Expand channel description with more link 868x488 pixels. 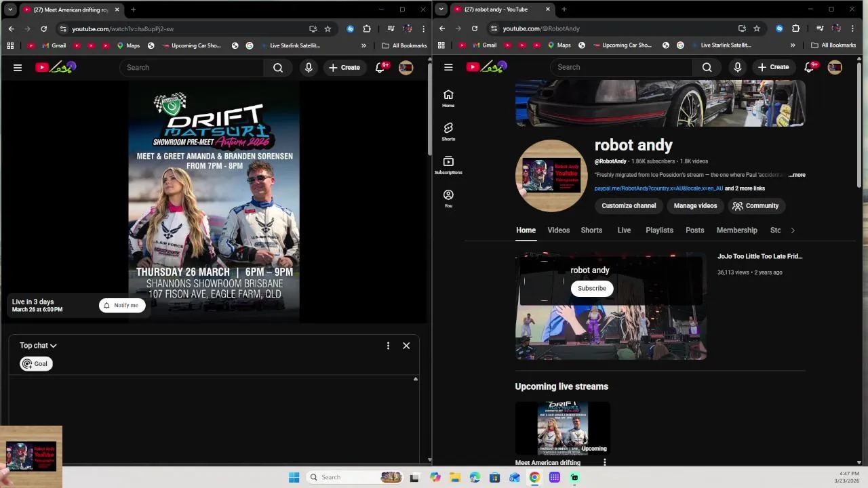coord(797,175)
